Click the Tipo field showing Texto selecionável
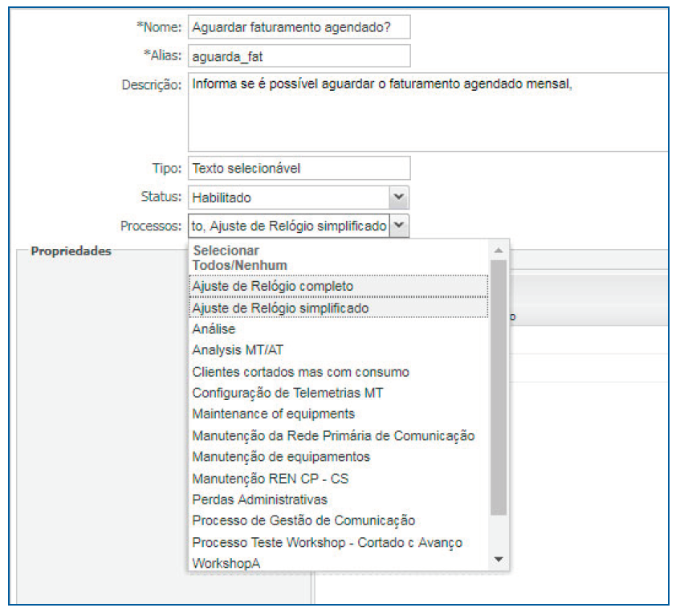This screenshot has height=616, width=680. (x=299, y=168)
